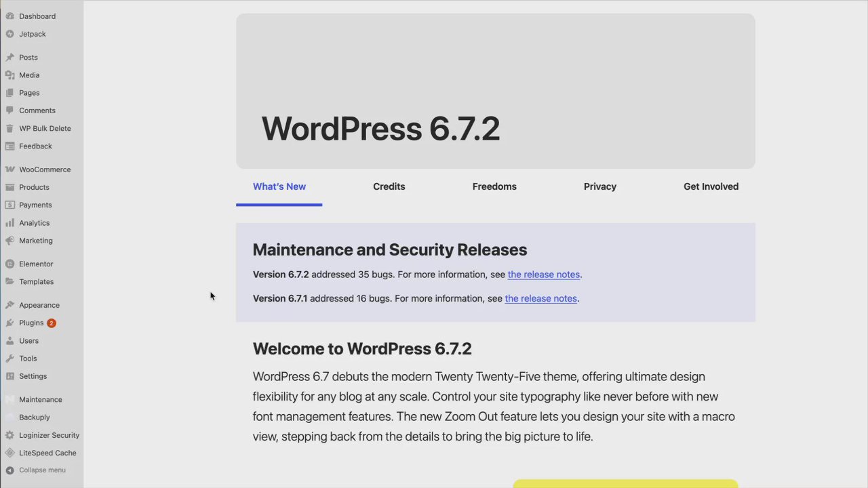
Task: Switch to the Privacy tab
Action: [x=600, y=186]
